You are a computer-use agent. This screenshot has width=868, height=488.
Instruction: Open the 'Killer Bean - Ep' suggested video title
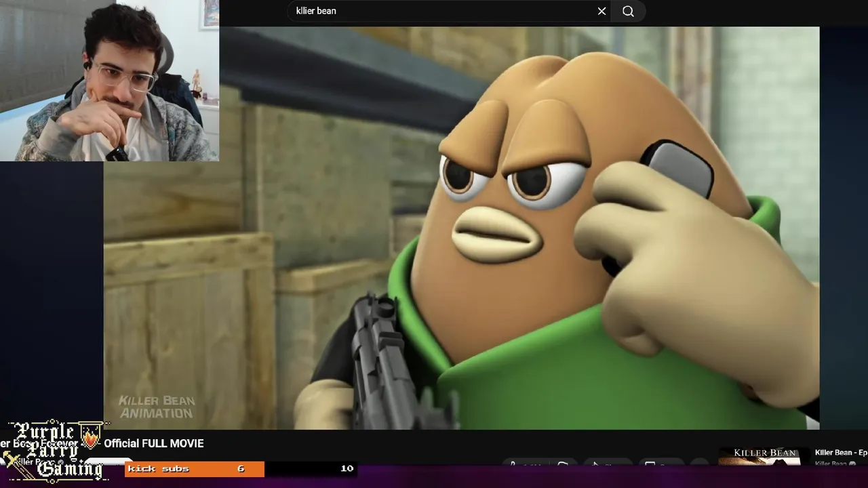[x=841, y=453]
